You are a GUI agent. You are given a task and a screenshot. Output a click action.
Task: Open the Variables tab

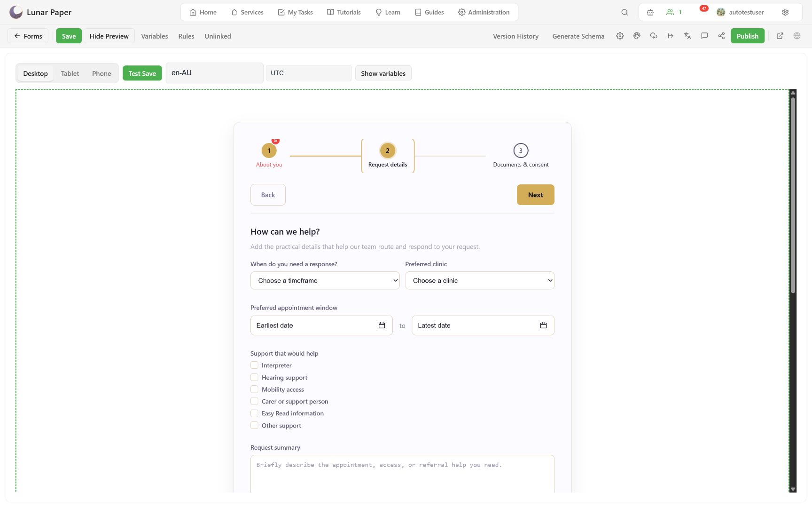coord(155,36)
